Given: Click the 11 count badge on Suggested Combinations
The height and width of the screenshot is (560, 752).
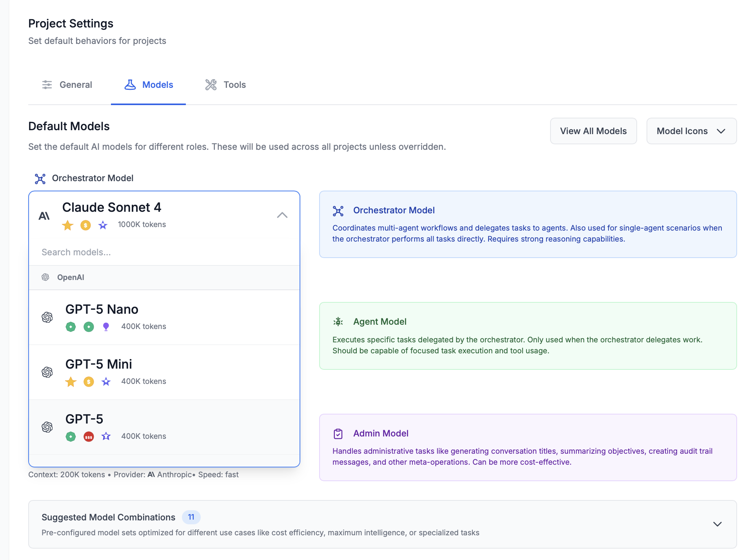Looking at the screenshot, I should click(x=191, y=517).
